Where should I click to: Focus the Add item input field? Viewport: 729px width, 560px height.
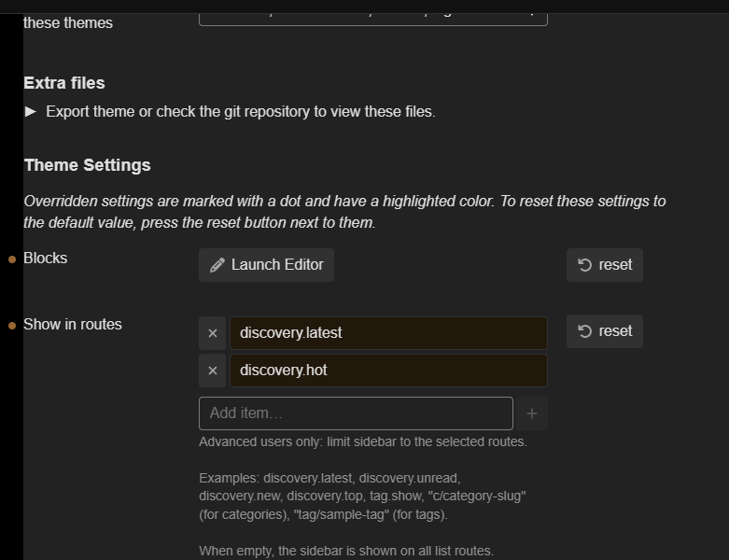[x=356, y=413]
